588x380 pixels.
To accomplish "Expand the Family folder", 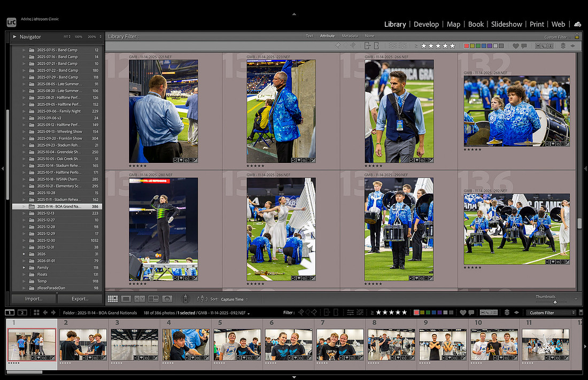I will [24, 267].
